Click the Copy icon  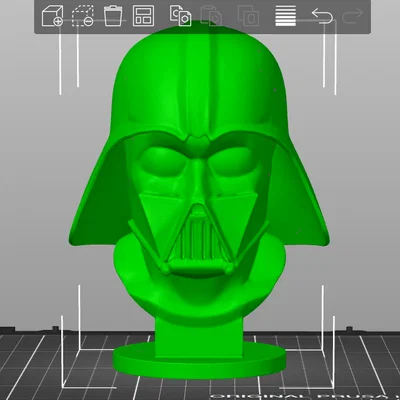180,16
